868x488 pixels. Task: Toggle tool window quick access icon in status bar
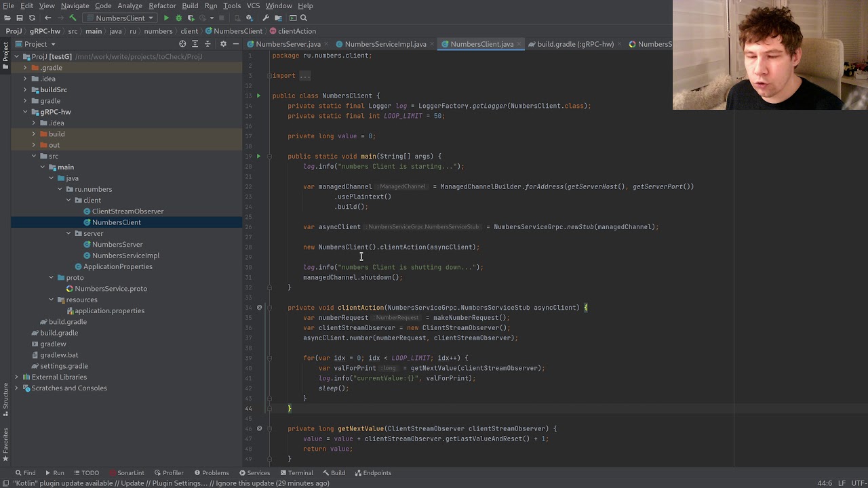point(6,483)
